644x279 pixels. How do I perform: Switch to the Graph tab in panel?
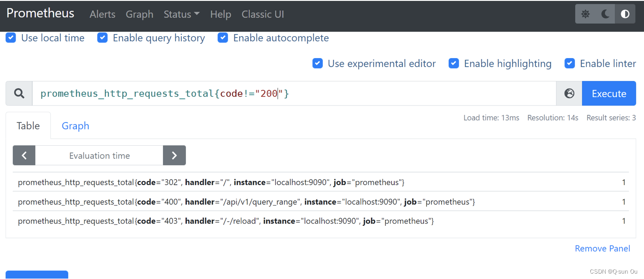pyautogui.click(x=75, y=126)
